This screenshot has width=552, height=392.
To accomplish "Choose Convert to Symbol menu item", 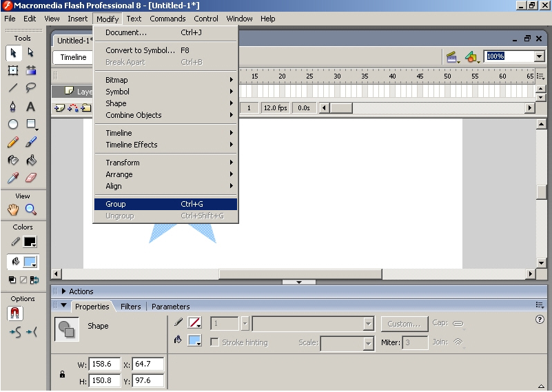I will (x=166, y=50).
